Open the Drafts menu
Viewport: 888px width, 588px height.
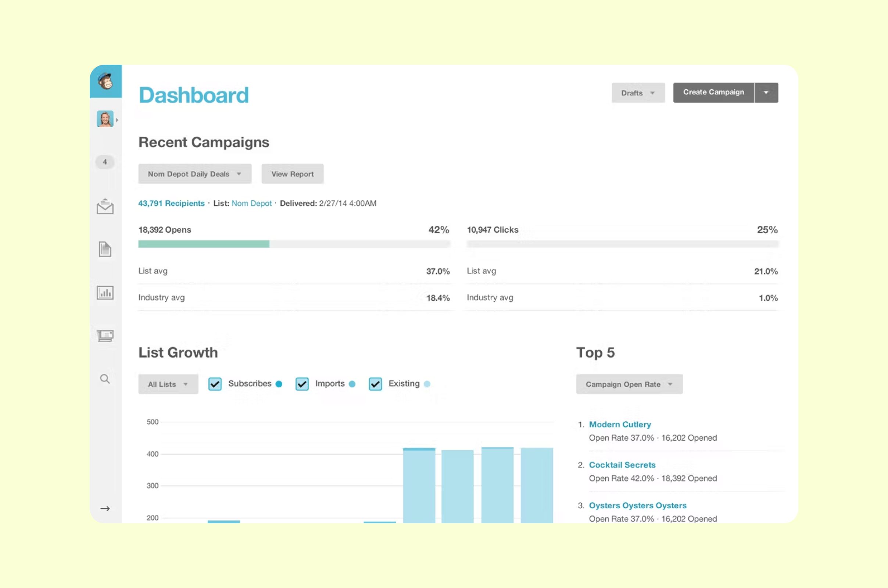point(637,93)
